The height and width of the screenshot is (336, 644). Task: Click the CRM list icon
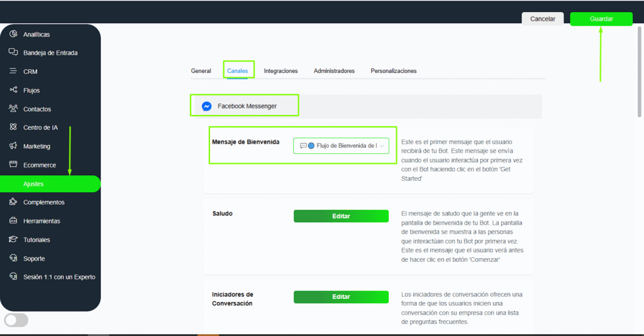[x=13, y=71]
